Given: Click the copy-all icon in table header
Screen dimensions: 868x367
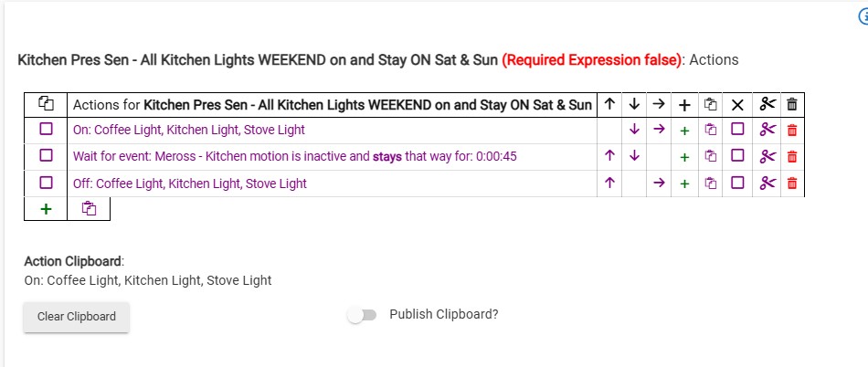Looking at the screenshot, I should tap(46, 104).
